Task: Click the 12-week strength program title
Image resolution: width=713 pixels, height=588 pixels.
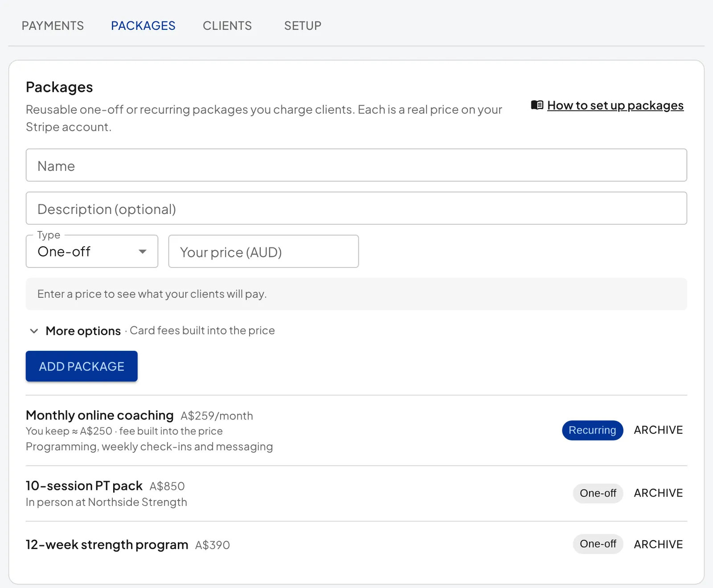Action: pyautogui.click(x=107, y=545)
